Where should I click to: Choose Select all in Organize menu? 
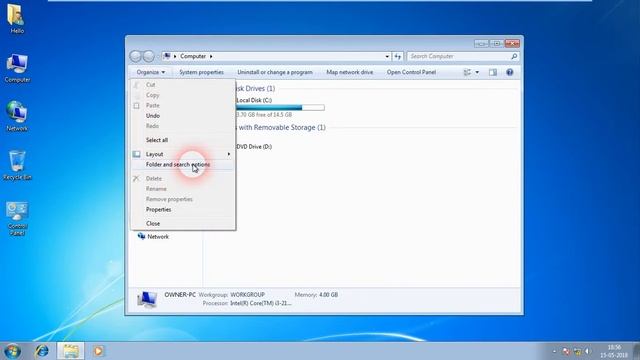click(182, 140)
